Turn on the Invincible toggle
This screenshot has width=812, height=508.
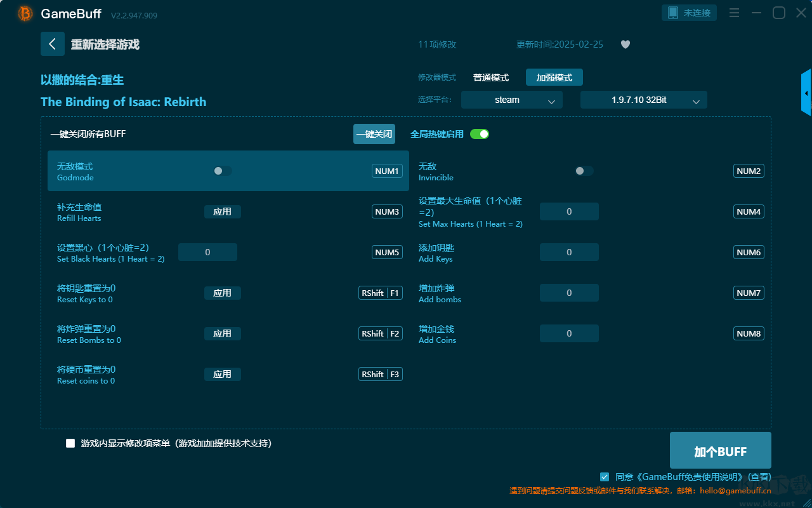[584, 171]
